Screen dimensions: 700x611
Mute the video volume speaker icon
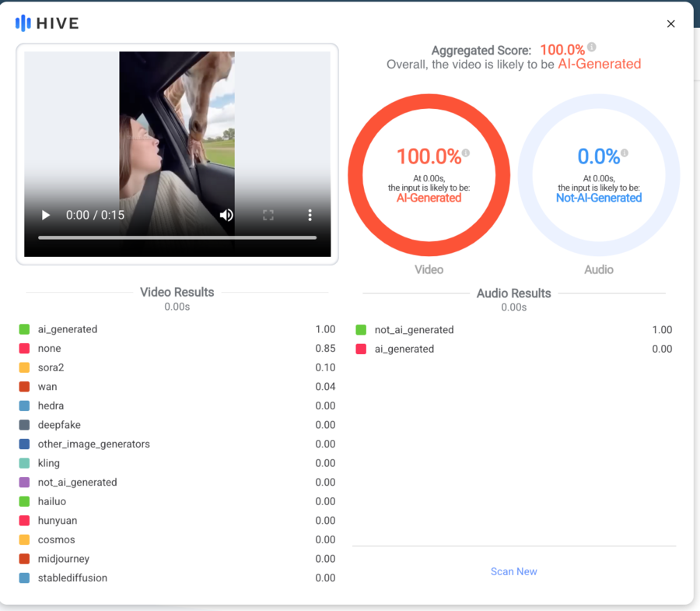(226, 215)
